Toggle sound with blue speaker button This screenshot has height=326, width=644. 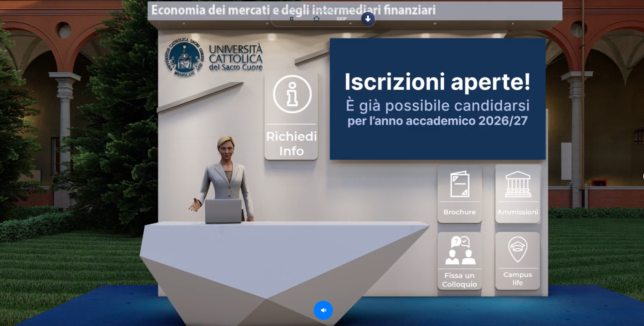(x=323, y=310)
